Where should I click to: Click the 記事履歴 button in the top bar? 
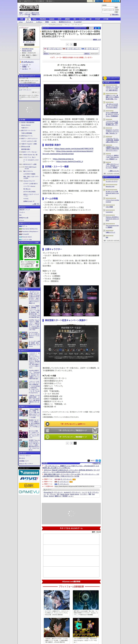click(x=107, y=1)
